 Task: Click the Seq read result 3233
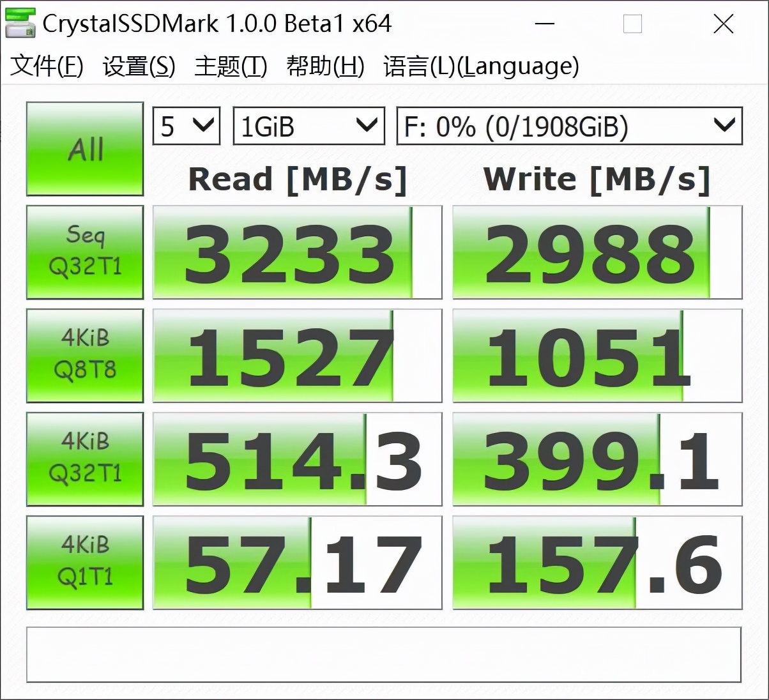298,252
